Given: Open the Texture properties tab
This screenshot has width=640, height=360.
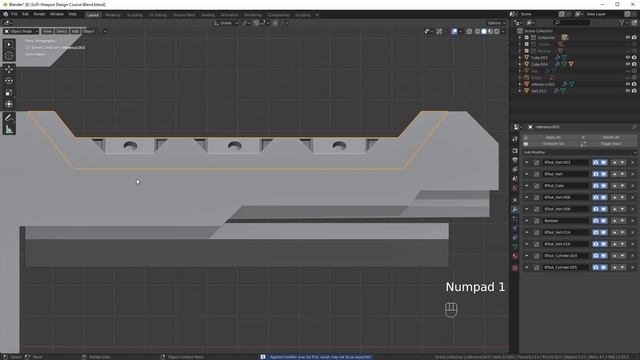Looking at the screenshot, I should click(515, 268).
